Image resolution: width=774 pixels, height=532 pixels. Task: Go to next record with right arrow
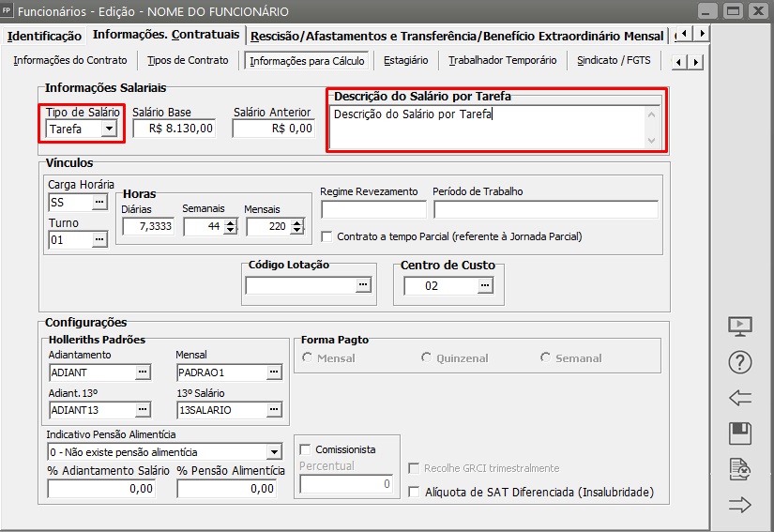tap(740, 505)
